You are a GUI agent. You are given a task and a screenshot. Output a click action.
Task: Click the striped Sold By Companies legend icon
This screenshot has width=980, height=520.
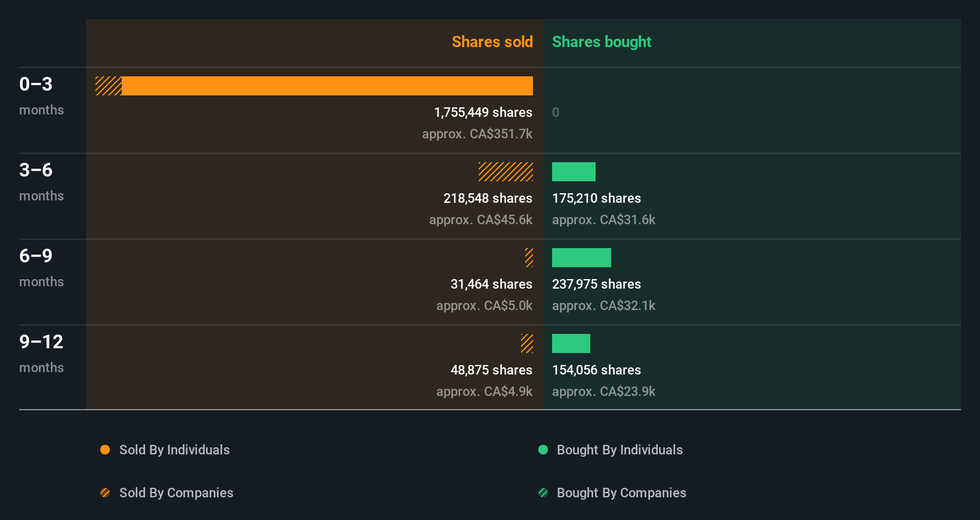point(105,493)
